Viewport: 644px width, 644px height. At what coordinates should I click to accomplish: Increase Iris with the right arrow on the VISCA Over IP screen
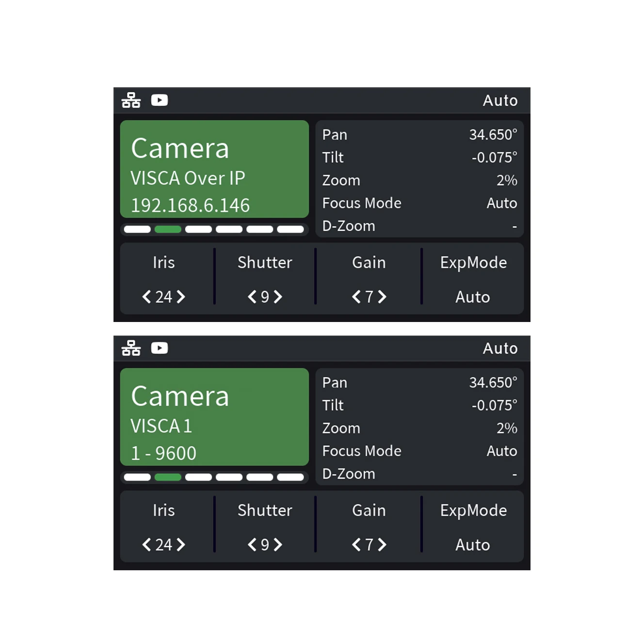[x=181, y=296]
